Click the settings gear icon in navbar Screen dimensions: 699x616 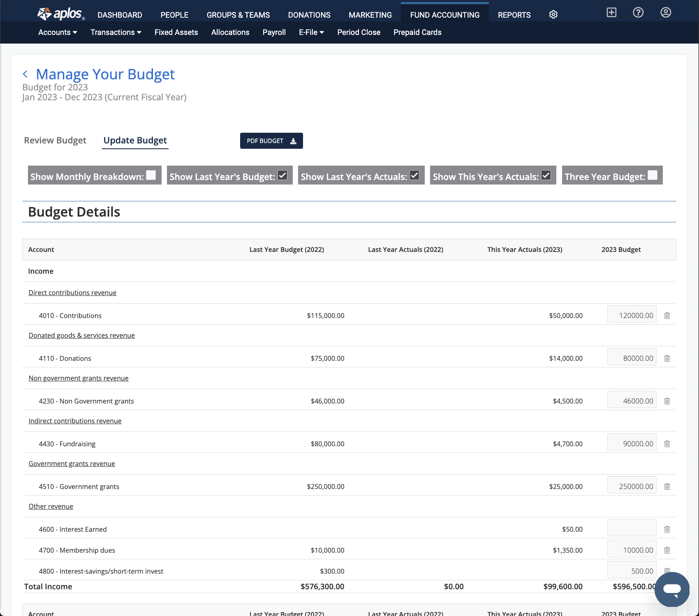click(x=553, y=15)
